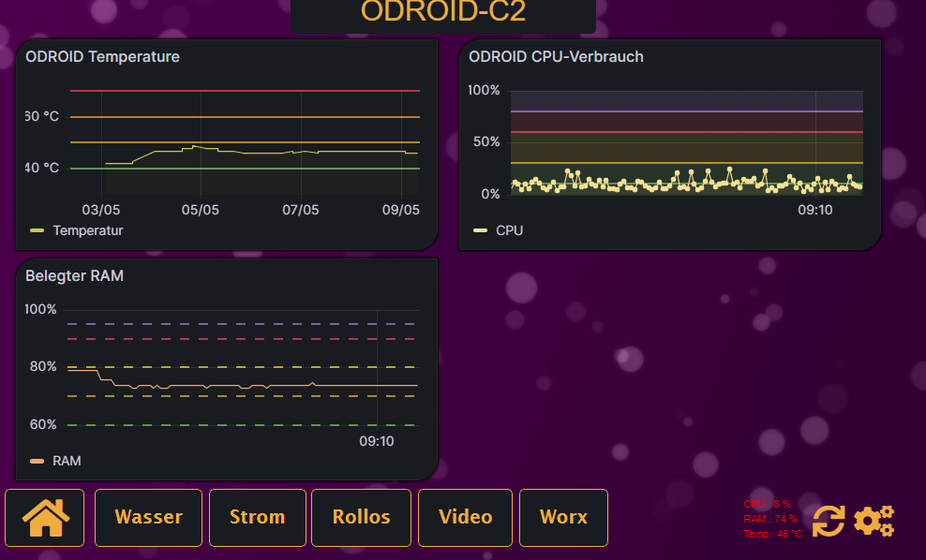This screenshot has width=926, height=560.
Task: Click the Temp 46 °C status readout
Action: 773,534
